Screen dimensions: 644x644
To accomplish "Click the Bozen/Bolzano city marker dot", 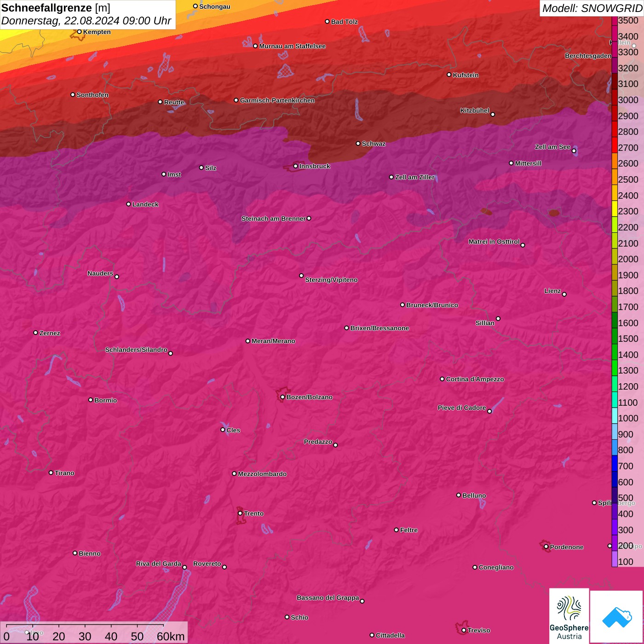I will tap(282, 397).
